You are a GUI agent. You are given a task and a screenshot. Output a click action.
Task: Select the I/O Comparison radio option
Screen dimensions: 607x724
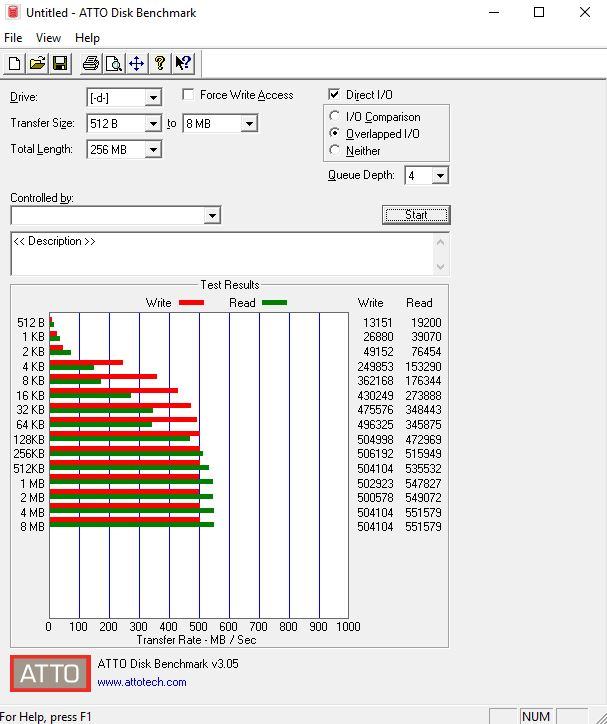335,116
